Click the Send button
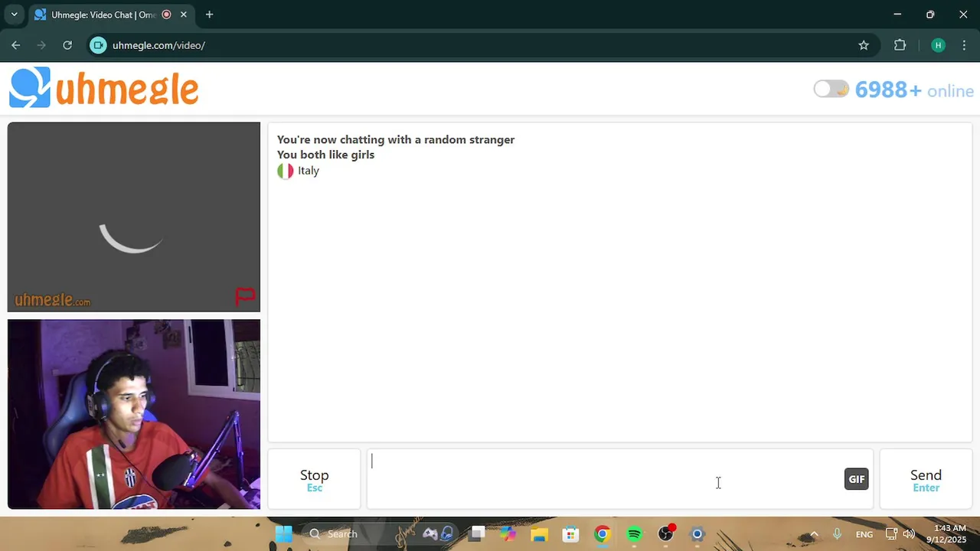This screenshot has width=980, height=551. click(x=926, y=479)
